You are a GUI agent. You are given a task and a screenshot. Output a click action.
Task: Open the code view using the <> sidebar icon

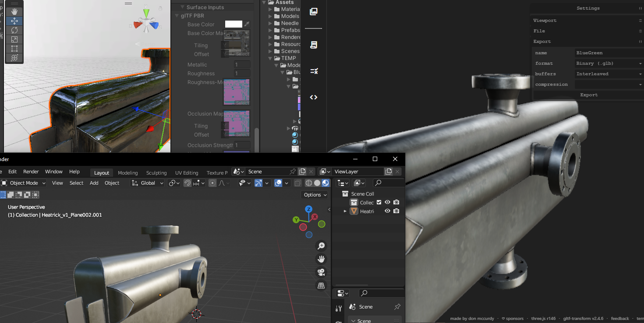click(x=313, y=97)
